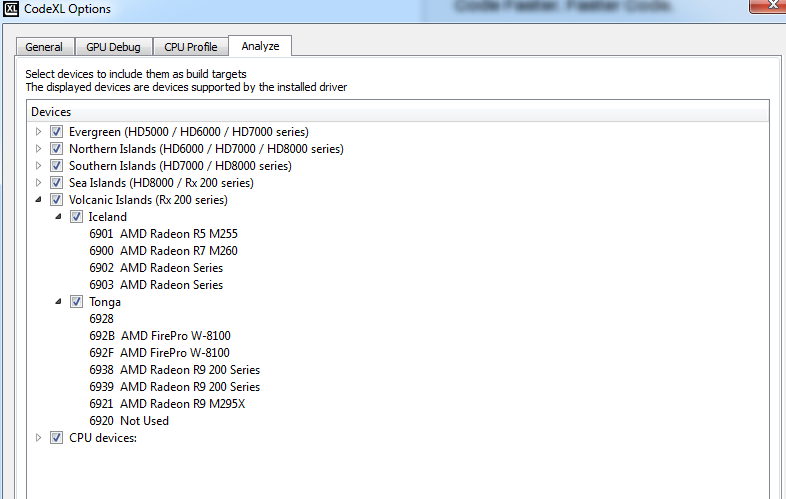Click the Devices column header
The image size is (786, 499).
(398, 111)
